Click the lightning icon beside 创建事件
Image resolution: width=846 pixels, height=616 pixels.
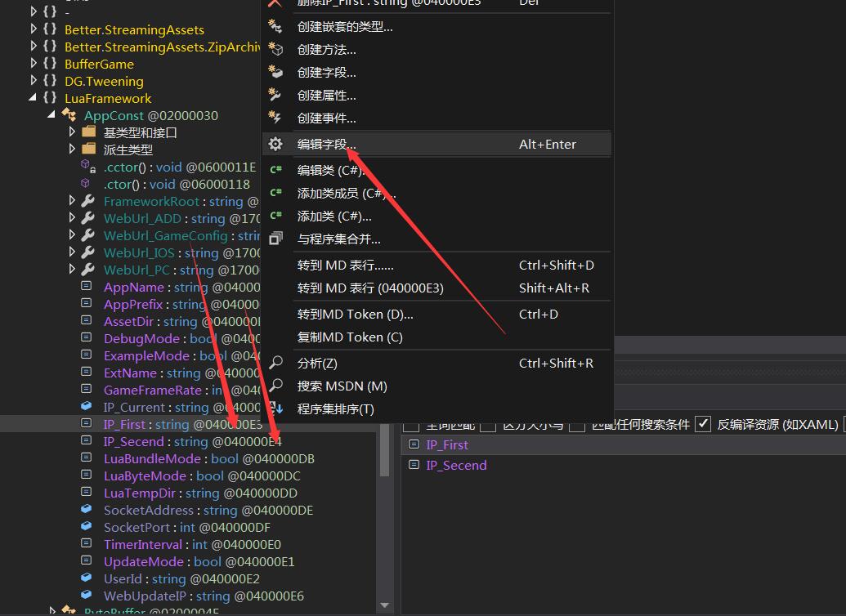click(275, 118)
